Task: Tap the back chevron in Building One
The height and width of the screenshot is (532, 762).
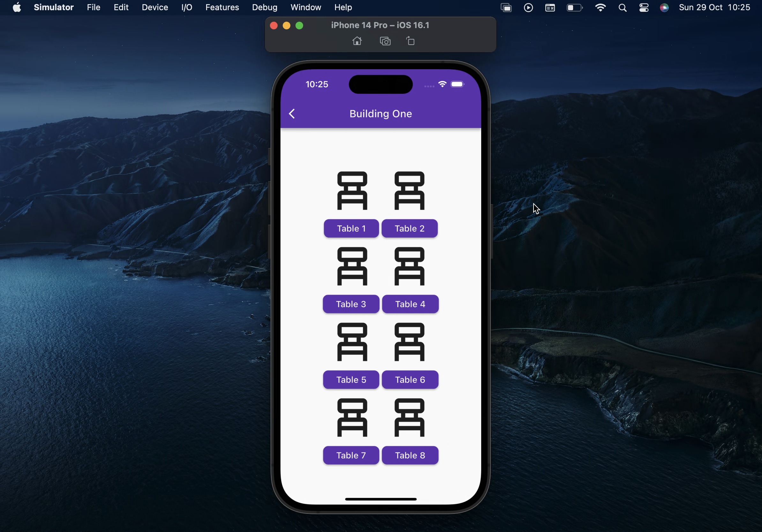Action: tap(292, 114)
